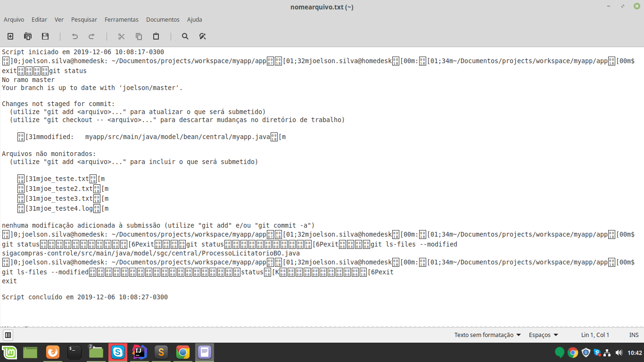Switch to Skype in the taskbar

pos(117,352)
